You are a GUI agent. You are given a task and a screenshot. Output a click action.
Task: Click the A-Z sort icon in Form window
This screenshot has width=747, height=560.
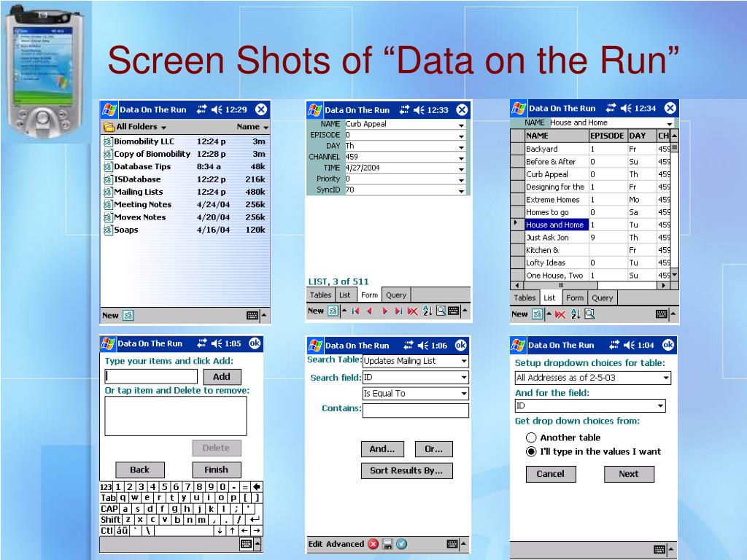(427, 311)
